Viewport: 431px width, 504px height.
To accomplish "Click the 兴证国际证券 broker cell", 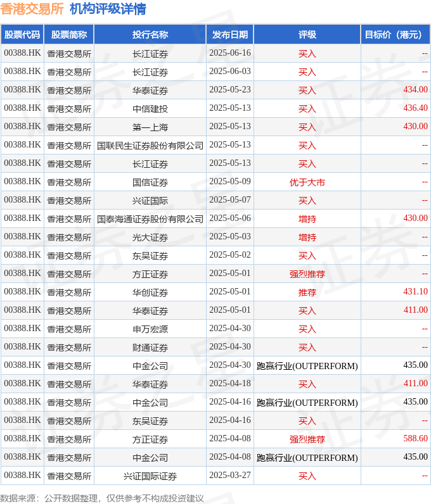I will 150,476.
